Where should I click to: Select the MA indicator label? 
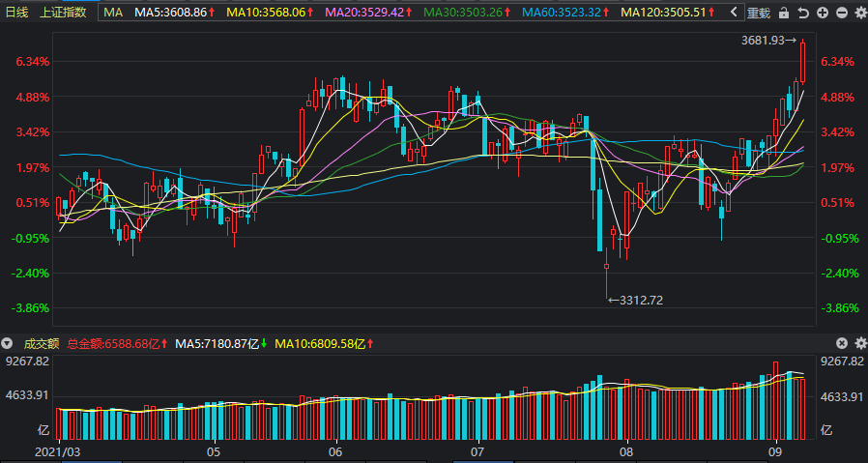point(113,13)
